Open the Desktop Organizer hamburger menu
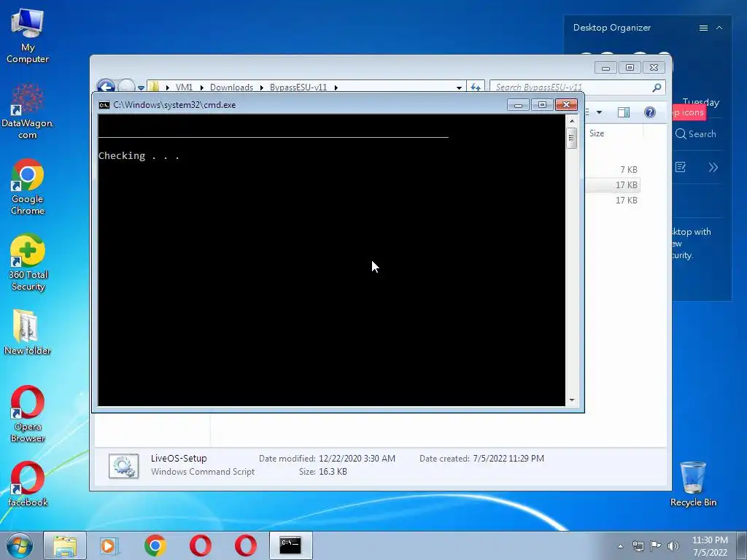 tap(703, 28)
